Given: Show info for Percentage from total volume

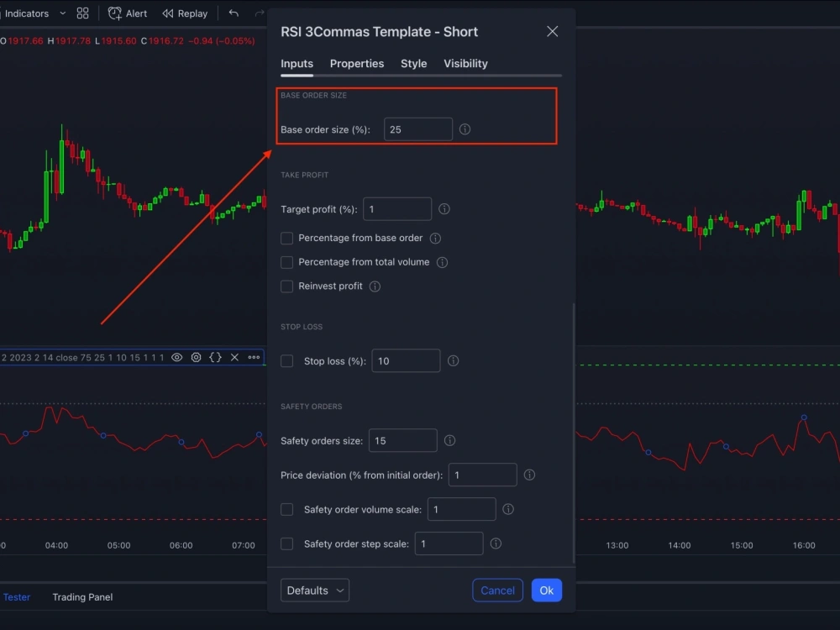Looking at the screenshot, I should click(442, 262).
